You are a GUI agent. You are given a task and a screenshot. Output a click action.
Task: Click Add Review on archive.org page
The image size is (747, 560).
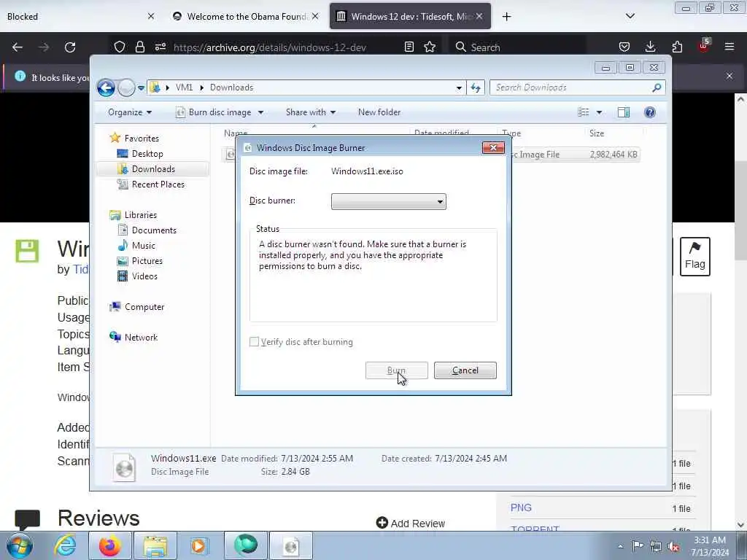pyautogui.click(x=410, y=524)
